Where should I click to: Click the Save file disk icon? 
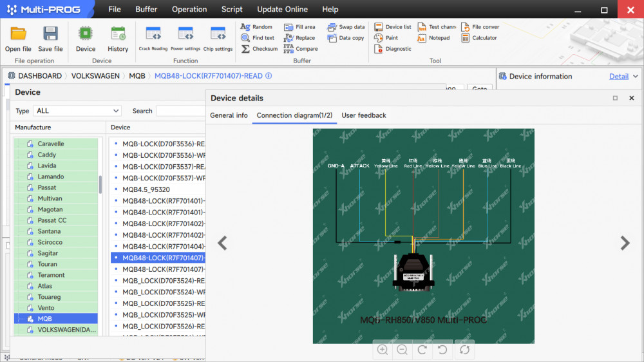click(x=50, y=33)
